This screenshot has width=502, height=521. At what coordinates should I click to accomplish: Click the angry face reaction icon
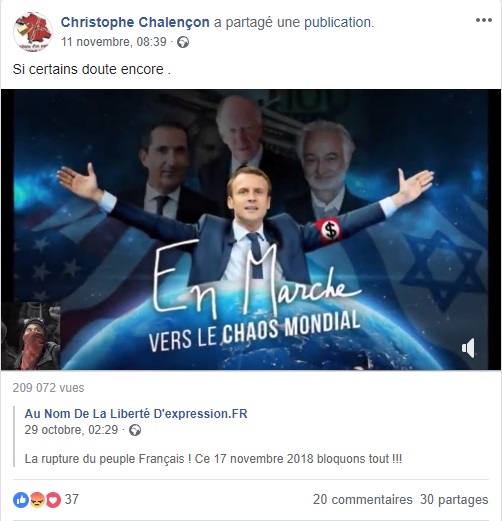click(37, 500)
